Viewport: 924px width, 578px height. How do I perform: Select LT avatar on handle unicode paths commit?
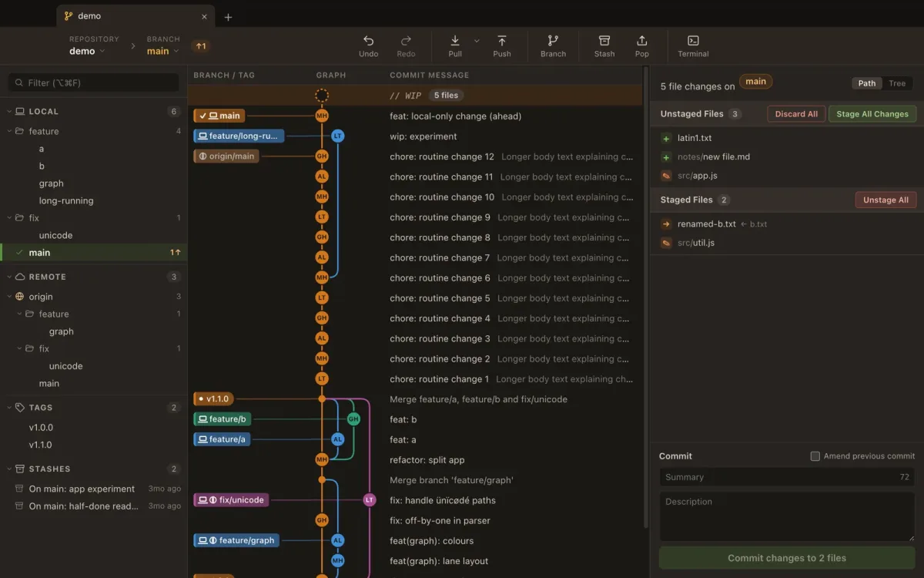pyautogui.click(x=370, y=500)
